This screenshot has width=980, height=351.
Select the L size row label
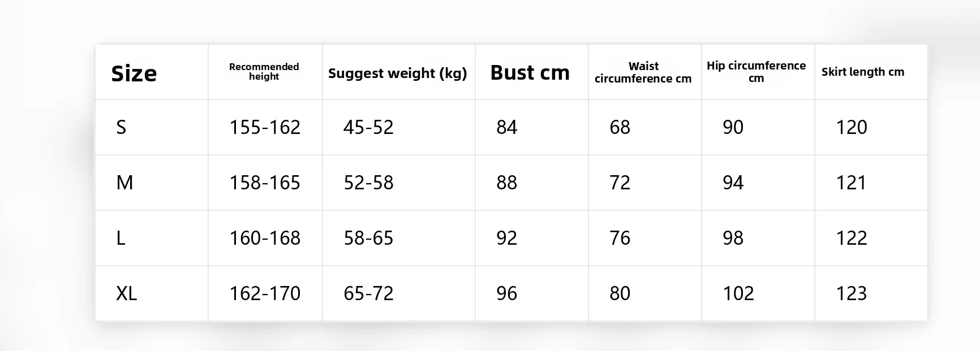(x=121, y=238)
